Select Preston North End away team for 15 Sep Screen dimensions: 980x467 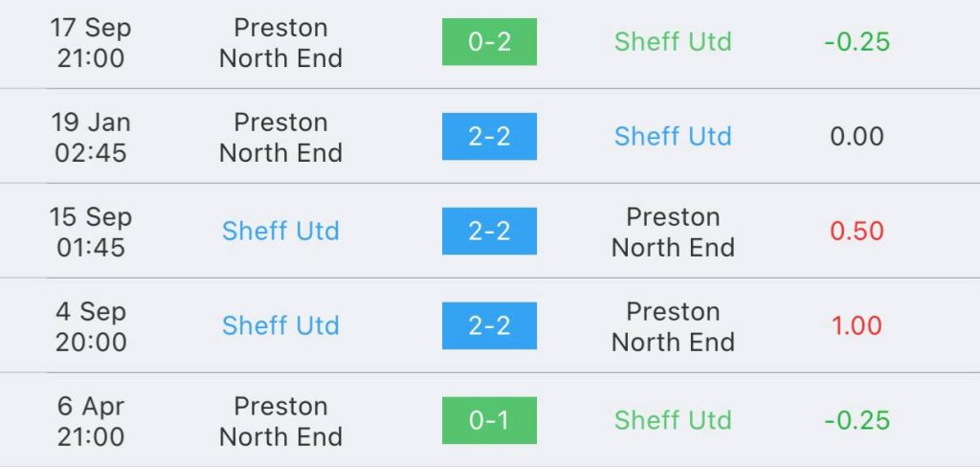point(673,232)
